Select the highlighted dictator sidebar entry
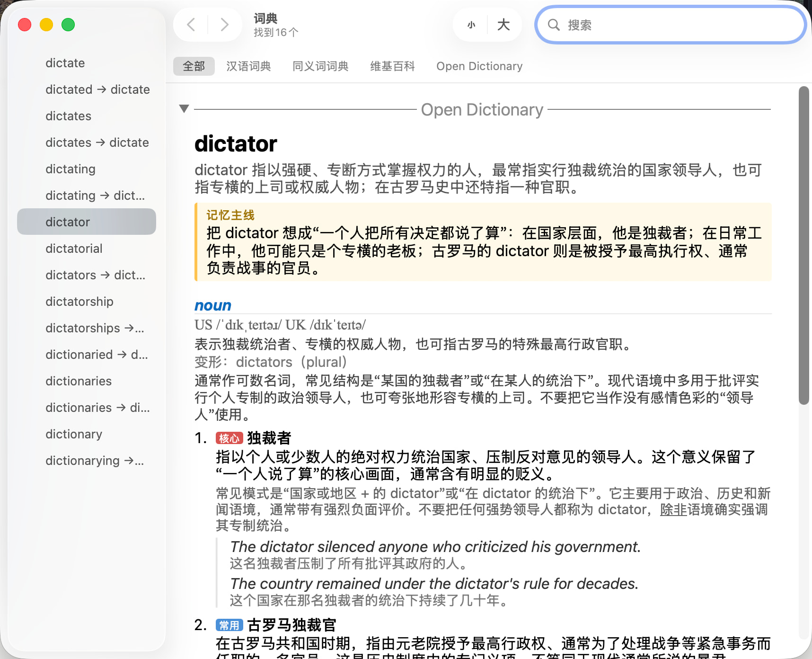812x659 pixels. (87, 222)
